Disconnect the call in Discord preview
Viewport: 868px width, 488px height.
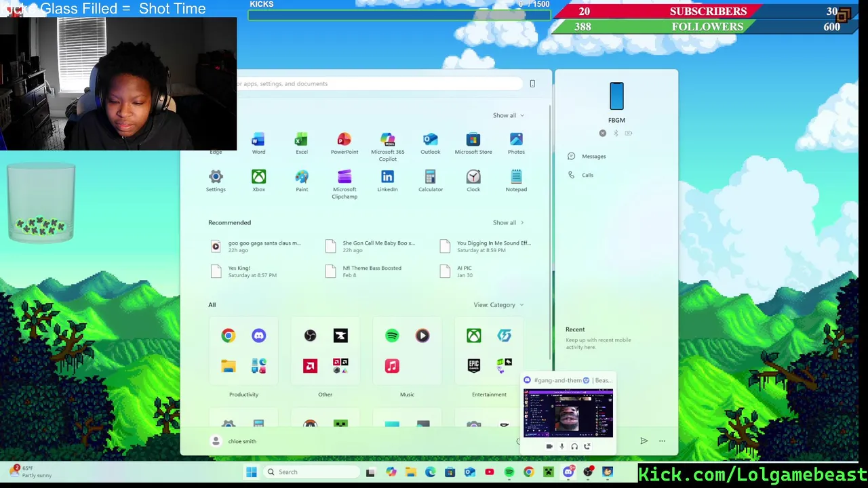pos(587,446)
